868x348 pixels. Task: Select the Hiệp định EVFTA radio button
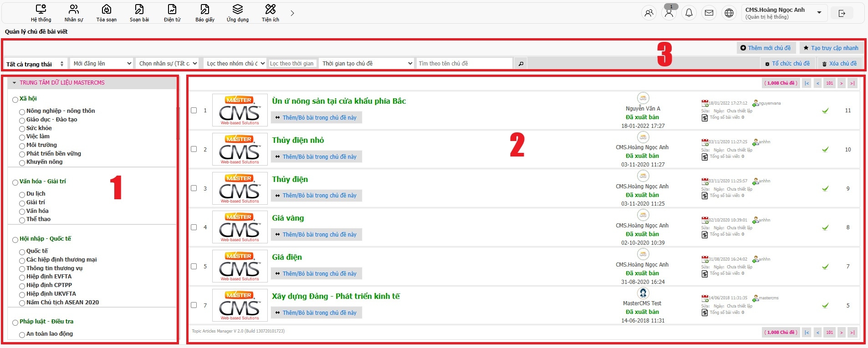pos(22,277)
